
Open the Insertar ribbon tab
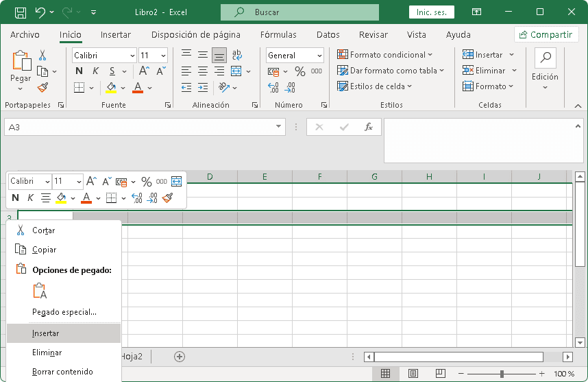(116, 35)
